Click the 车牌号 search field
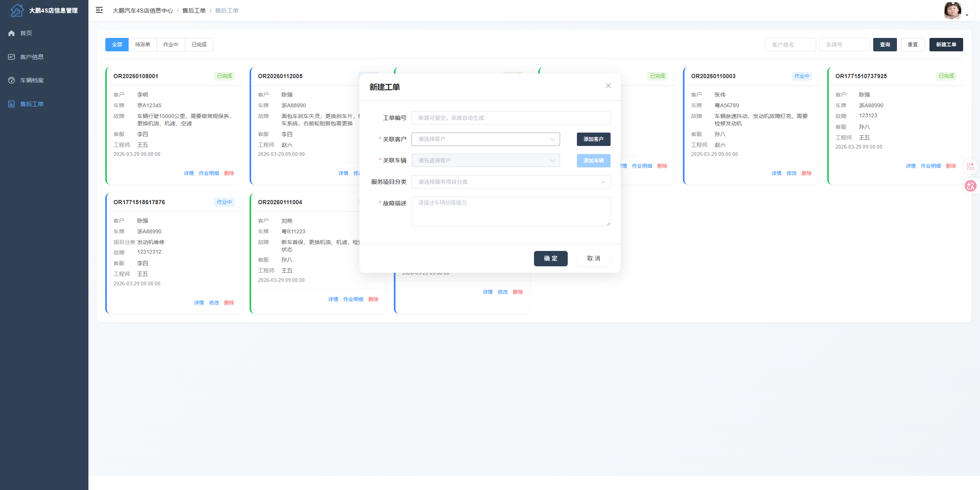980x490 pixels. [844, 44]
